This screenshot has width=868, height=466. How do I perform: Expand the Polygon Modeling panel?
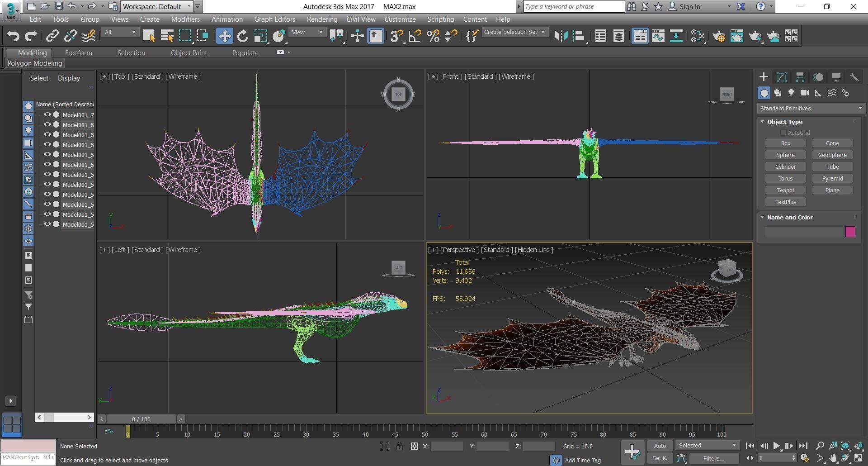(35, 63)
